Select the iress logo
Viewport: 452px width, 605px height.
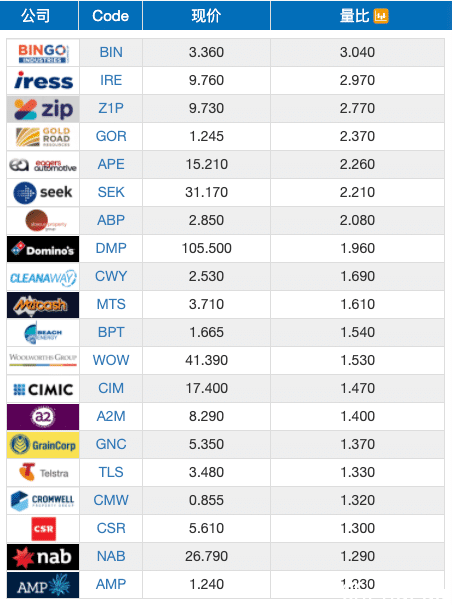click(43, 80)
